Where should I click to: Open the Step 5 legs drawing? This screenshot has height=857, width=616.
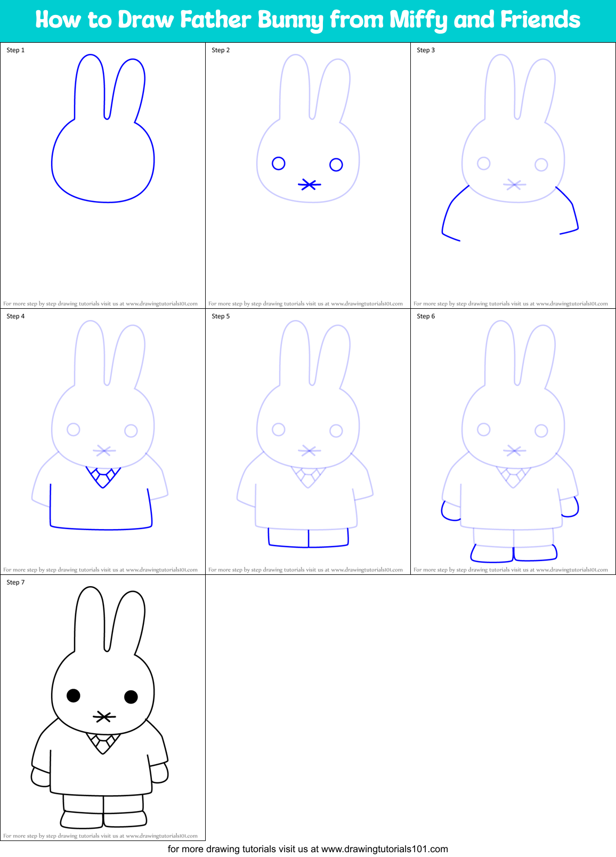[x=305, y=434]
